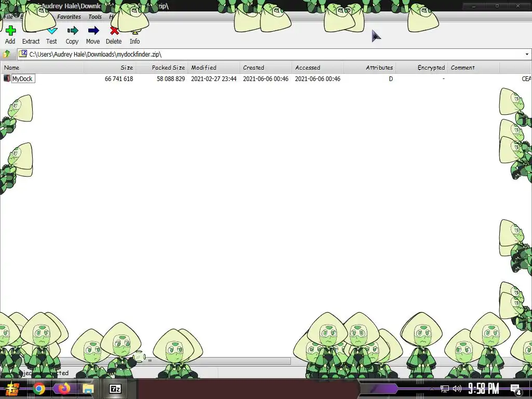532x399 pixels.
Task: Sort by the Encrypted column header
Action: point(421,68)
